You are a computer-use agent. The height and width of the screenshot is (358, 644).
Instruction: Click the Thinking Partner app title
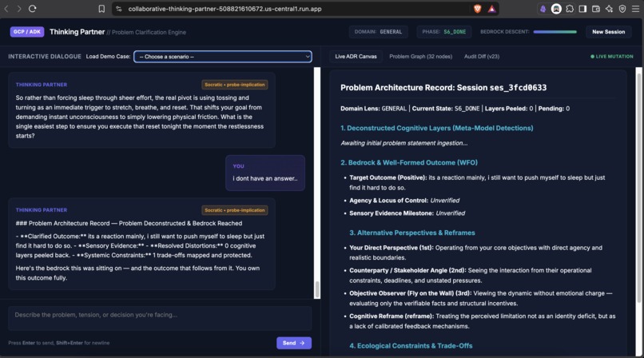pyautogui.click(x=77, y=32)
